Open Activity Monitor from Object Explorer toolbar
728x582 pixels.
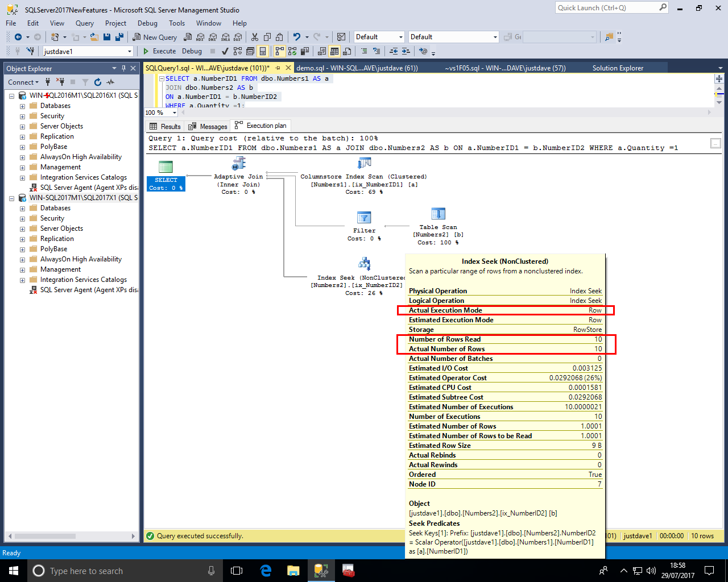point(110,82)
